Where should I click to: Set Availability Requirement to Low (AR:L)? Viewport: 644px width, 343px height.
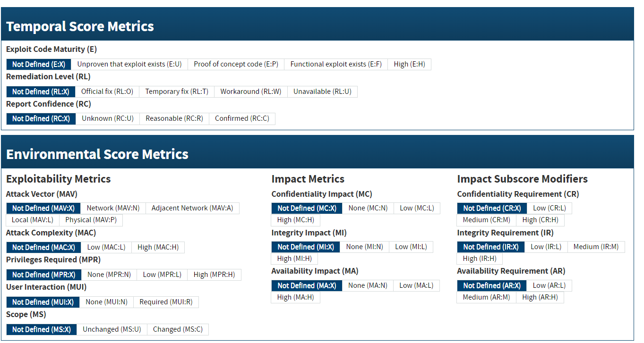coord(549,285)
